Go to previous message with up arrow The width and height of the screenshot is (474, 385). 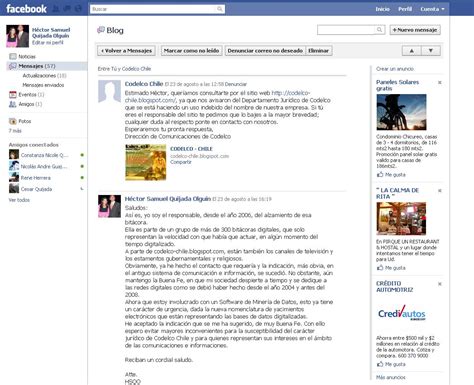412,51
